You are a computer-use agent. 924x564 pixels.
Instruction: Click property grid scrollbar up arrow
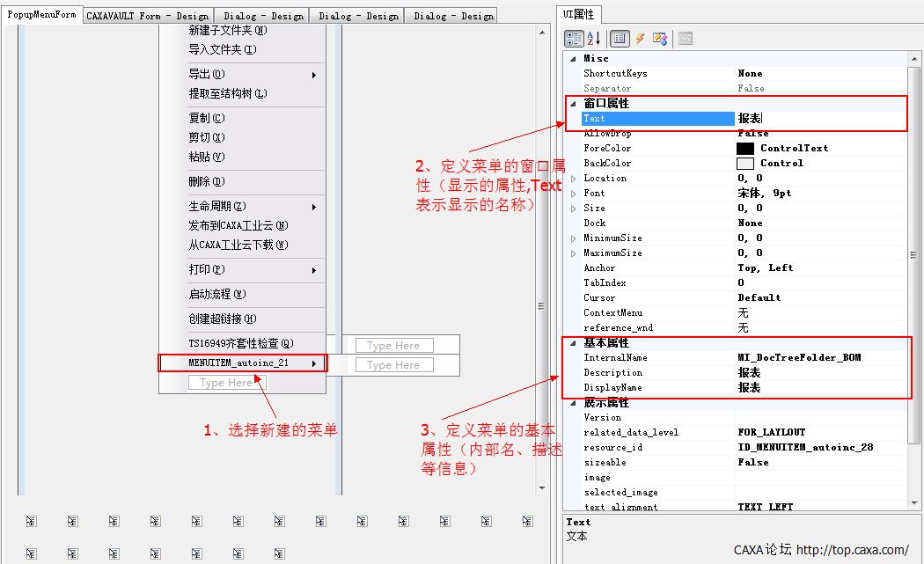(x=913, y=58)
